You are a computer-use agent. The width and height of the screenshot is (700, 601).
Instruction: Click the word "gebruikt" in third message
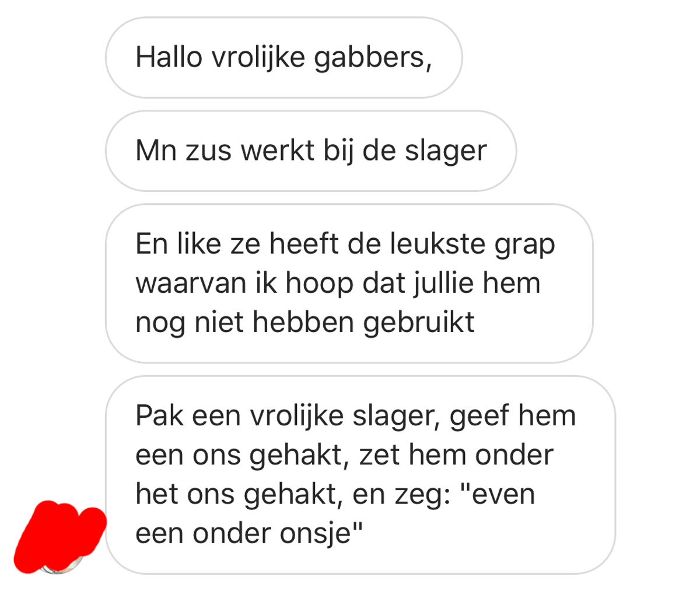[x=419, y=322]
